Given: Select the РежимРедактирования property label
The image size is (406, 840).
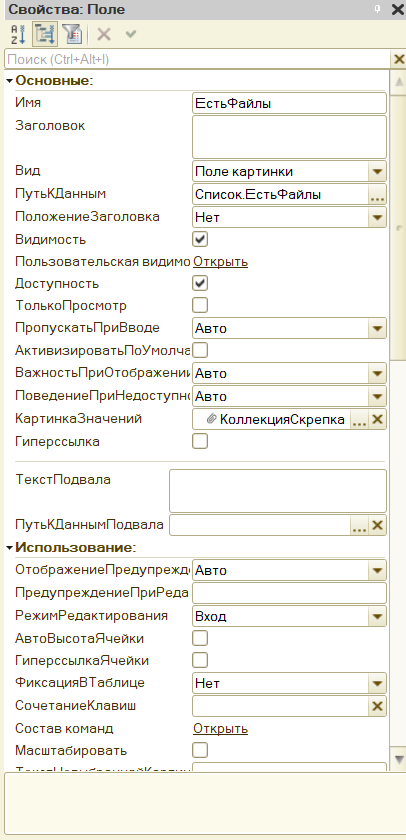Looking at the screenshot, I should click(x=92, y=616).
